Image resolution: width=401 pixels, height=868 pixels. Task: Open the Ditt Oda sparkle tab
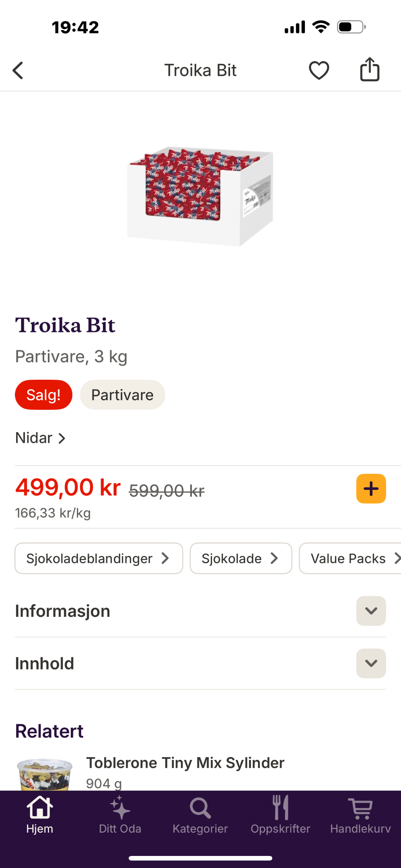(120, 815)
